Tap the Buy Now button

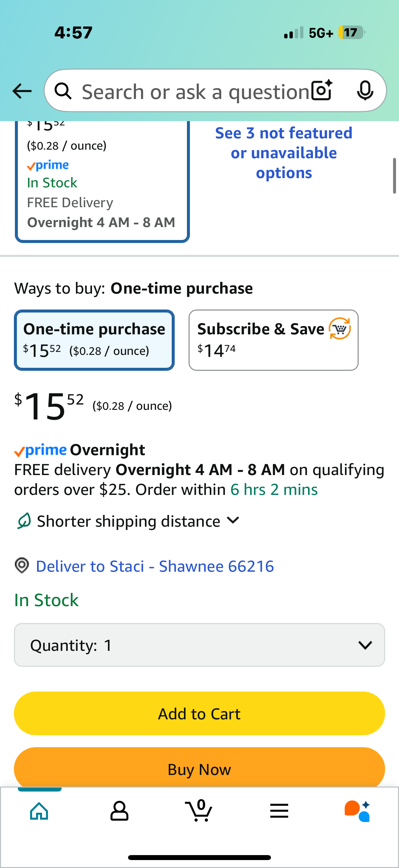[199, 768]
